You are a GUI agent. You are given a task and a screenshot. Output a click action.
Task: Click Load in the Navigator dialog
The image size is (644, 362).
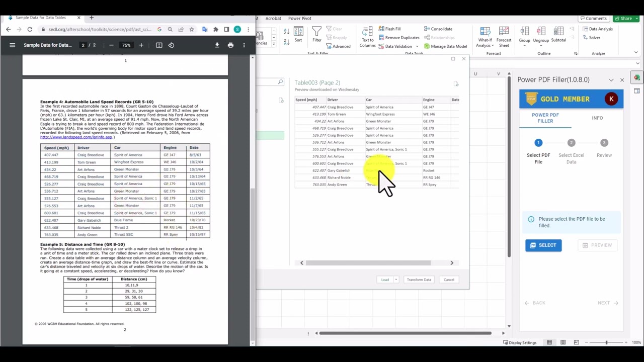click(x=385, y=280)
